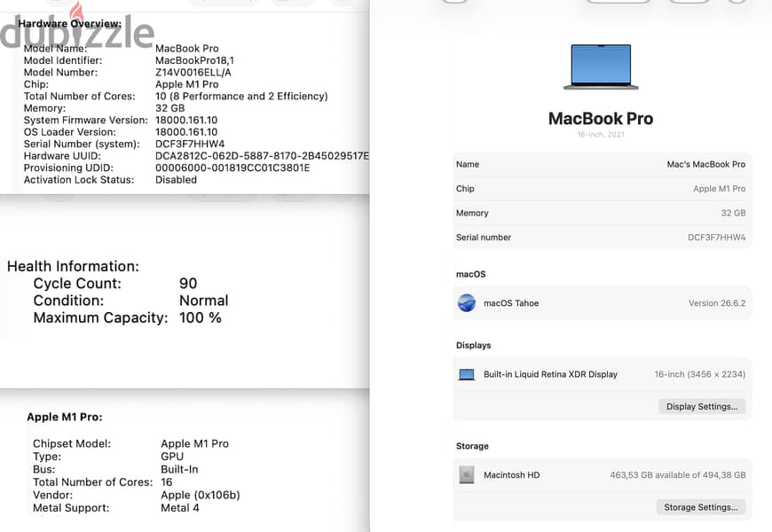
Task: Click System Firmware Version '18000.161.10' value
Action: (186, 120)
